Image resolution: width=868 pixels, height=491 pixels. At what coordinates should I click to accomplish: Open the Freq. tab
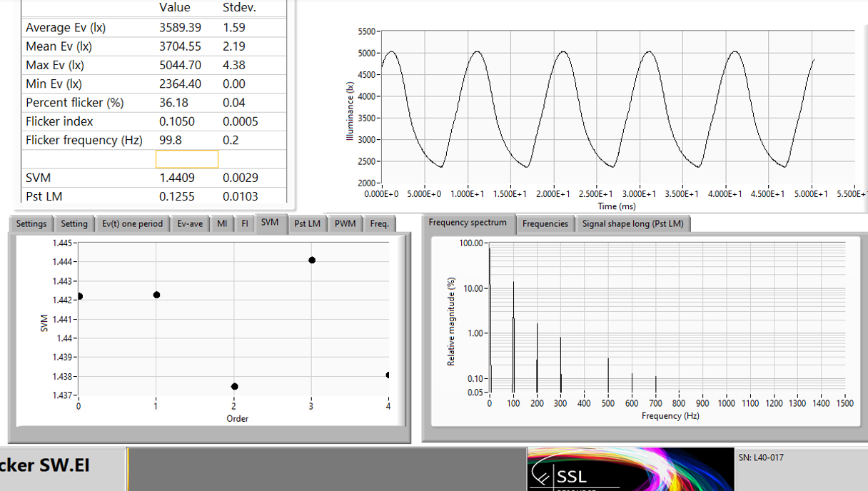(x=380, y=224)
